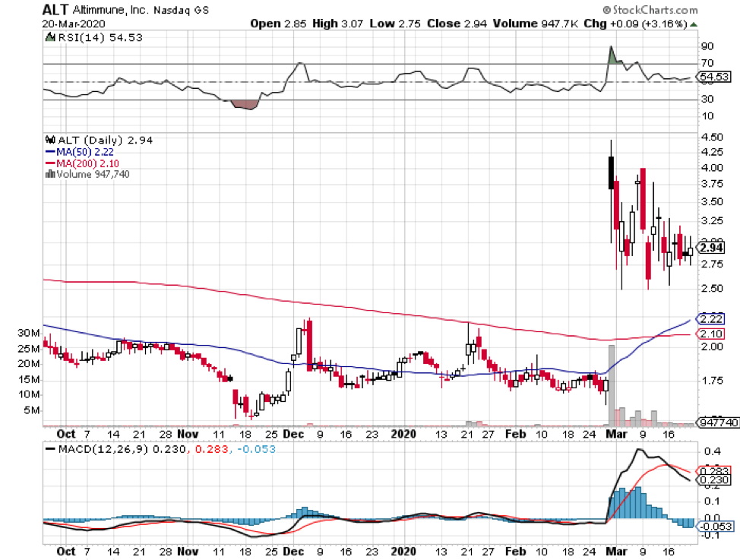This screenshot has width=740, height=560.
Task: Click the blue MACD histogram value -0.053
Action: pos(256,449)
